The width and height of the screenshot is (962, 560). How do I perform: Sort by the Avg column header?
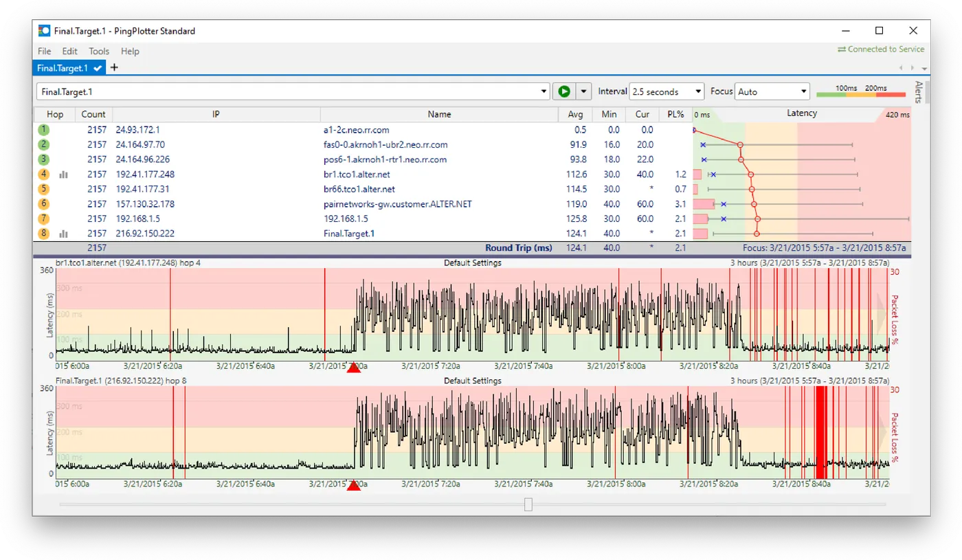(575, 114)
